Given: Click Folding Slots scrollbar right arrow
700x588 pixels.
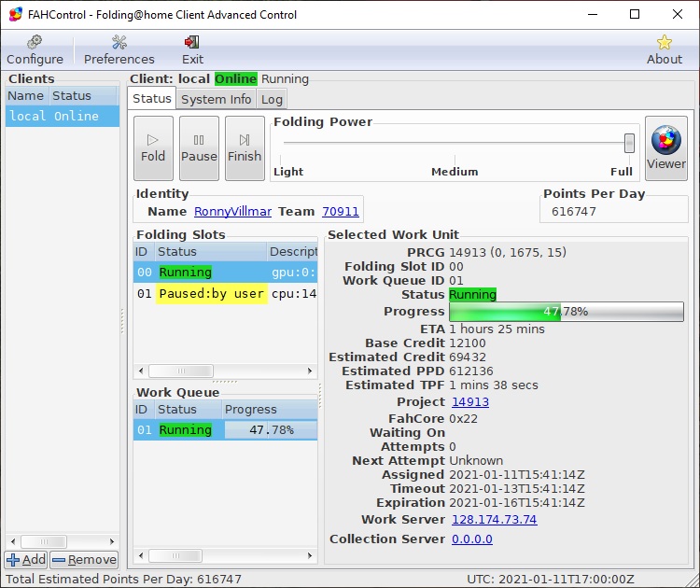Looking at the screenshot, I should coord(310,371).
